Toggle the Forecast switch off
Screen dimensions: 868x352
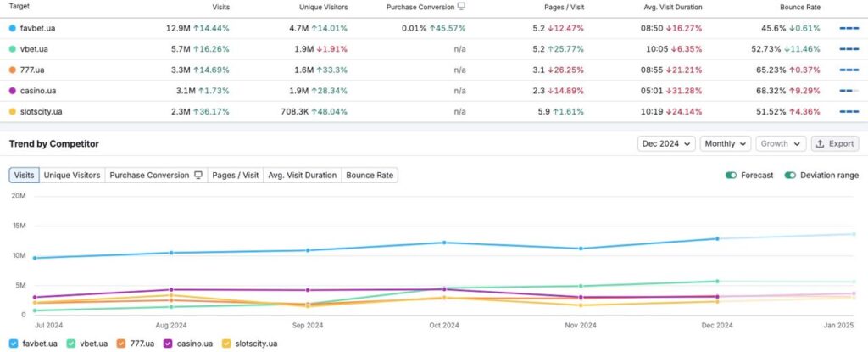pyautogui.click(x=732, y=176)
